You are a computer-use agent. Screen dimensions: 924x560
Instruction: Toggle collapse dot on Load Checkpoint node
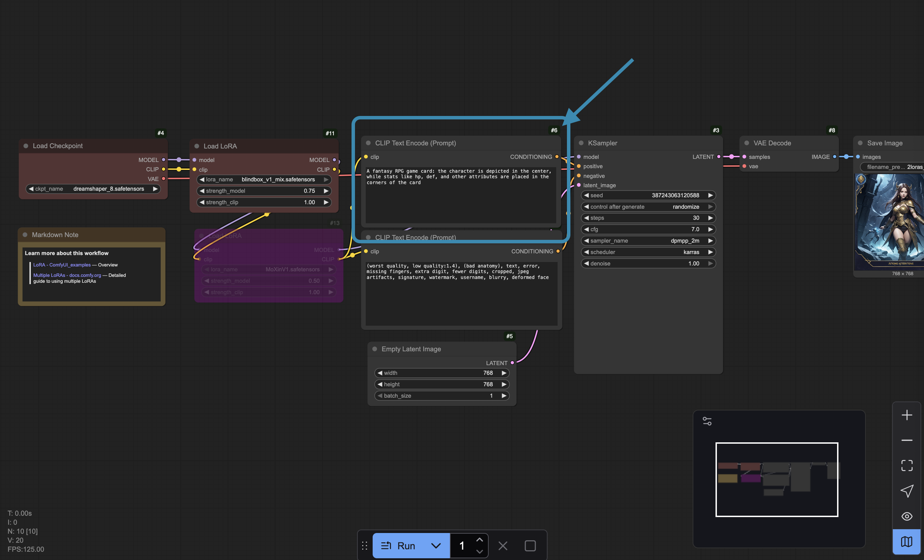(26, 146)
